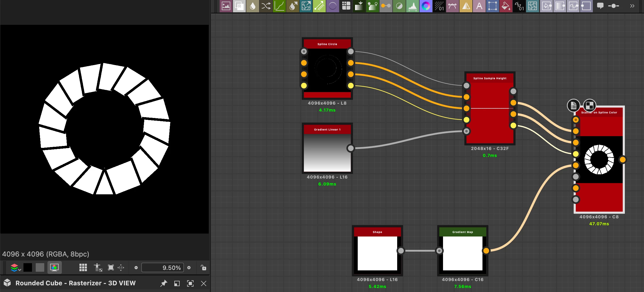Insert a Curve node from toolbar
This screenshot has width=644, height=292.
point(279,6)
